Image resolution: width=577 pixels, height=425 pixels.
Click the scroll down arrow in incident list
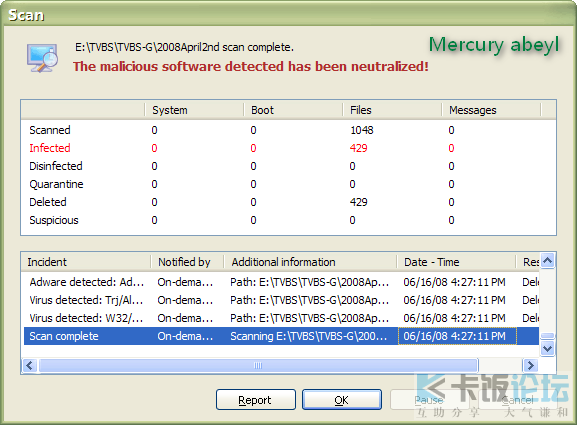pyautogui.click(x=548, y=348)
